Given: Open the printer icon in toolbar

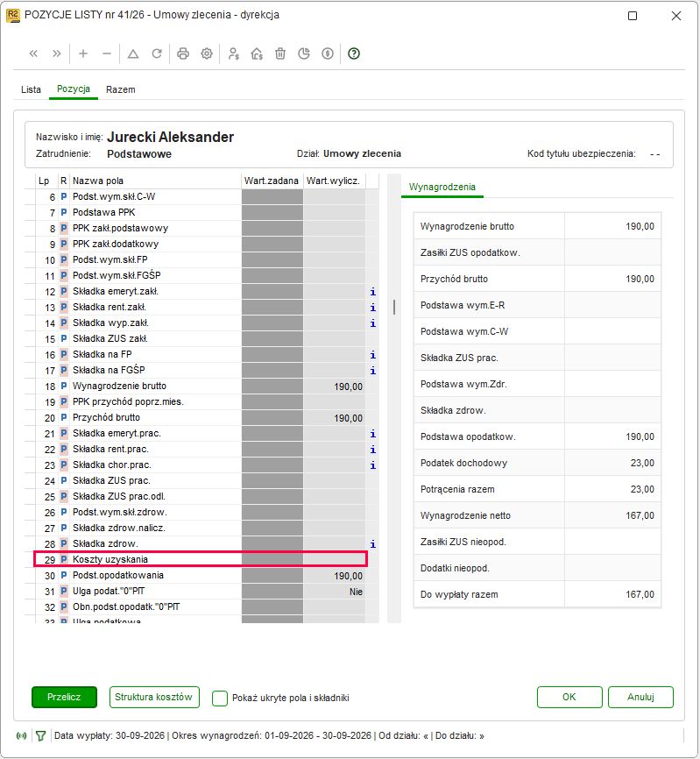Looking at the screenshot, I should pyautogui.click(x=183, y=53).
